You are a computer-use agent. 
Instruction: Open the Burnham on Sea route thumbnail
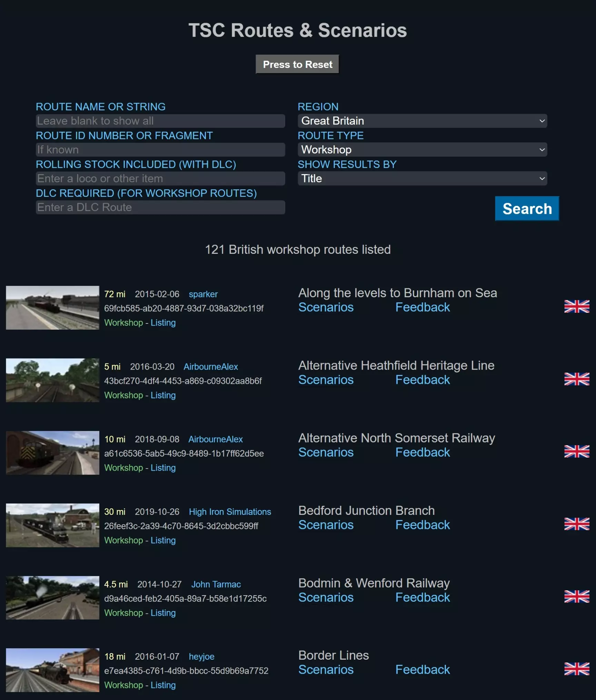click(52, 308)
